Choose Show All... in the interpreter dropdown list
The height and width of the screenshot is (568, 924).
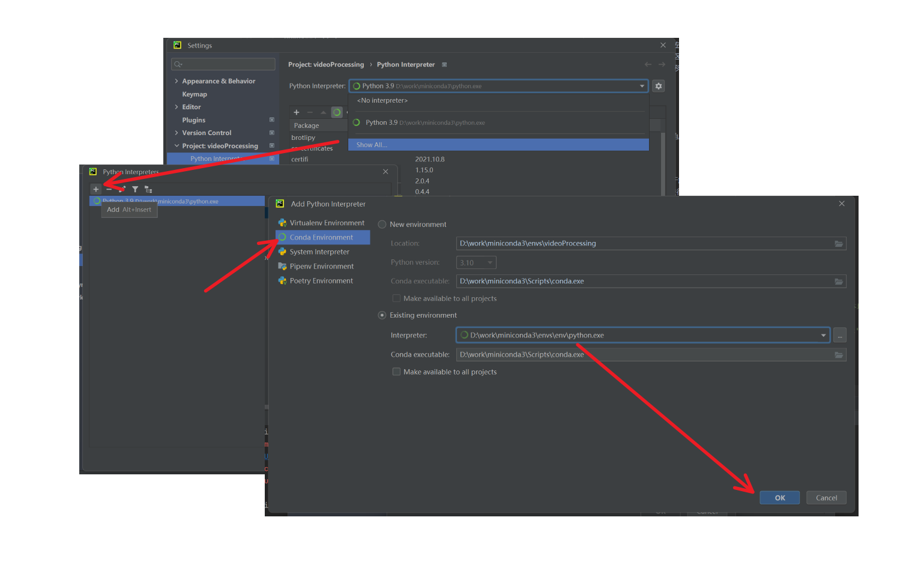[x=498, y=145]
